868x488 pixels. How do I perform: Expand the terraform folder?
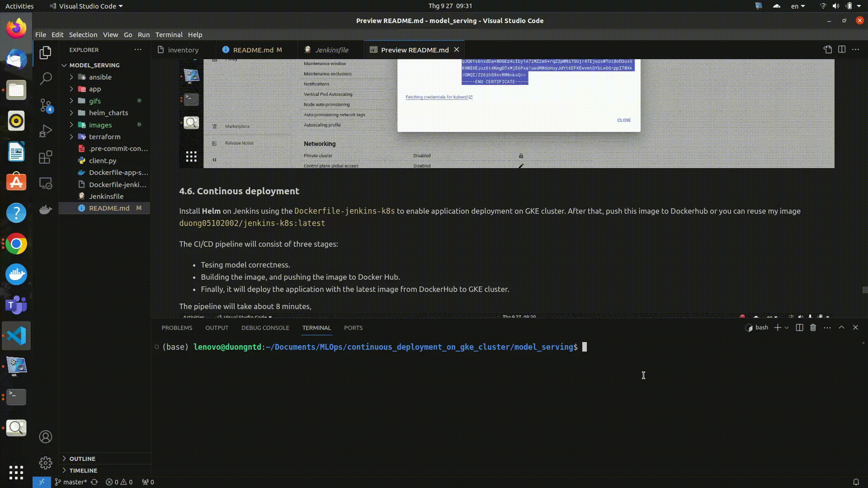click(104, 137)
